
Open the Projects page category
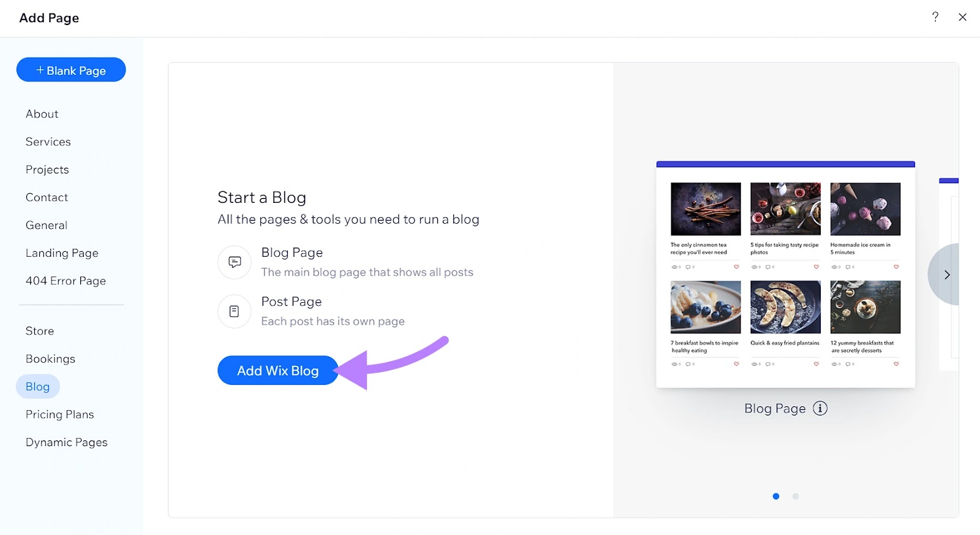[47, 170]
